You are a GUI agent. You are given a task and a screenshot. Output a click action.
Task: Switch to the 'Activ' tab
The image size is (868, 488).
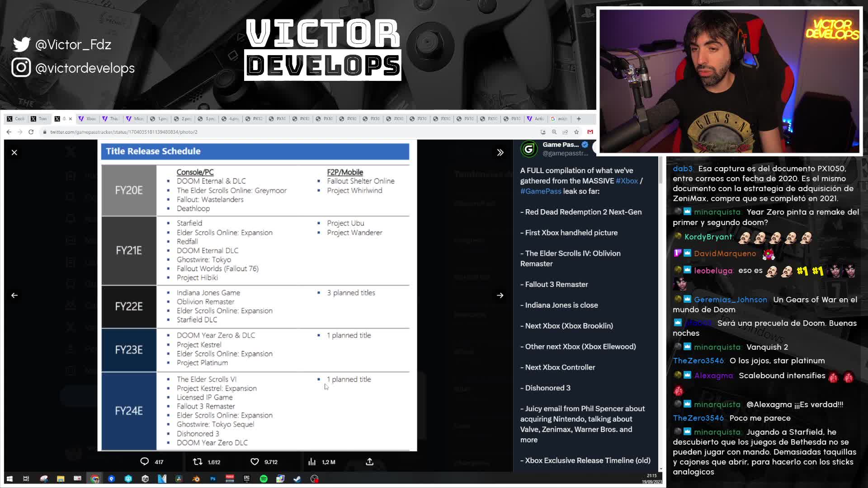536,119
